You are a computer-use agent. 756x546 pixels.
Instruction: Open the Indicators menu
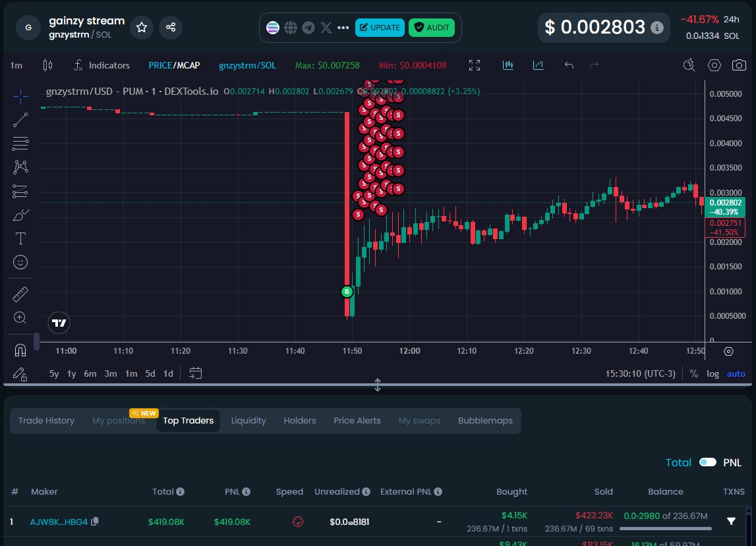[102, 65]
